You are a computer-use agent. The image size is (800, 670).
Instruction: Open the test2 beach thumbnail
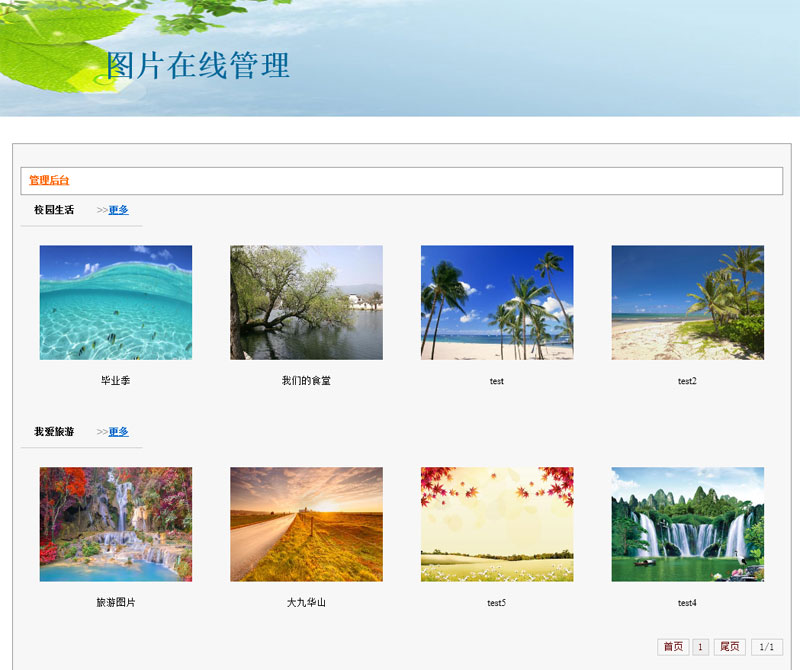(x=688, y=303)
